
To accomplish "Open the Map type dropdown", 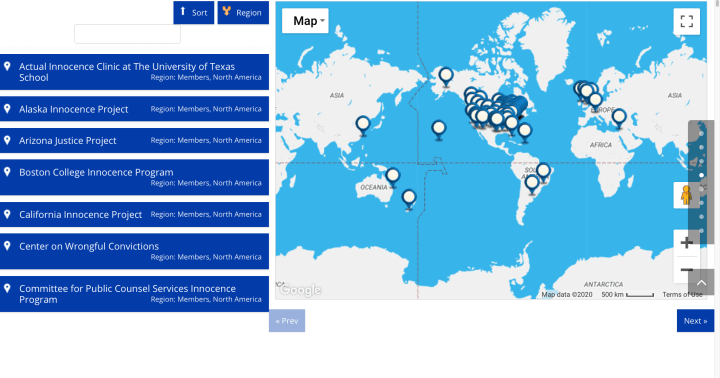I will pos(305,21).
